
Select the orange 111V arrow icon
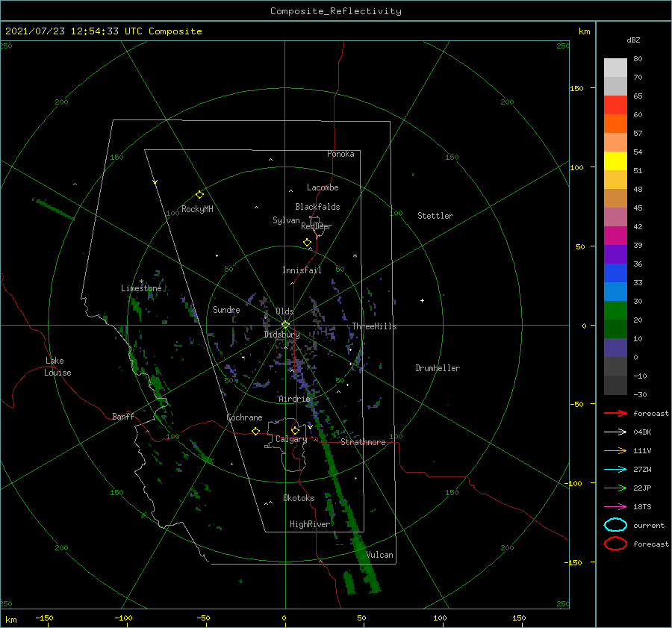[x=615, y=450]
